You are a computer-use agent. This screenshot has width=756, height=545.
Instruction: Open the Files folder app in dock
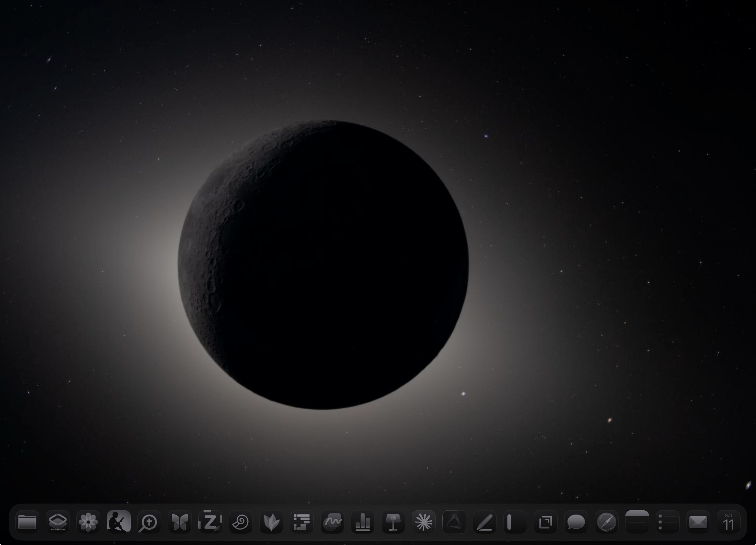(x=27, y=522)
